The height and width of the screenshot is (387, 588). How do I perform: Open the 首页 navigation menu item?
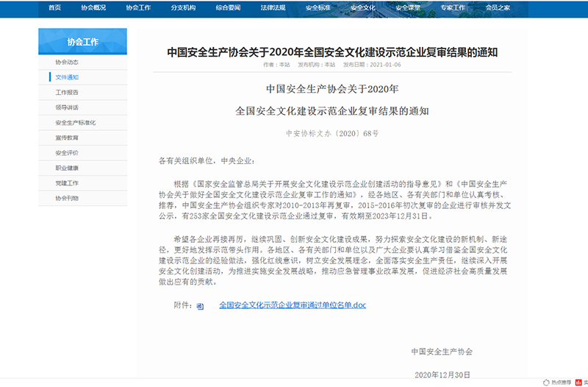point(54,7)
